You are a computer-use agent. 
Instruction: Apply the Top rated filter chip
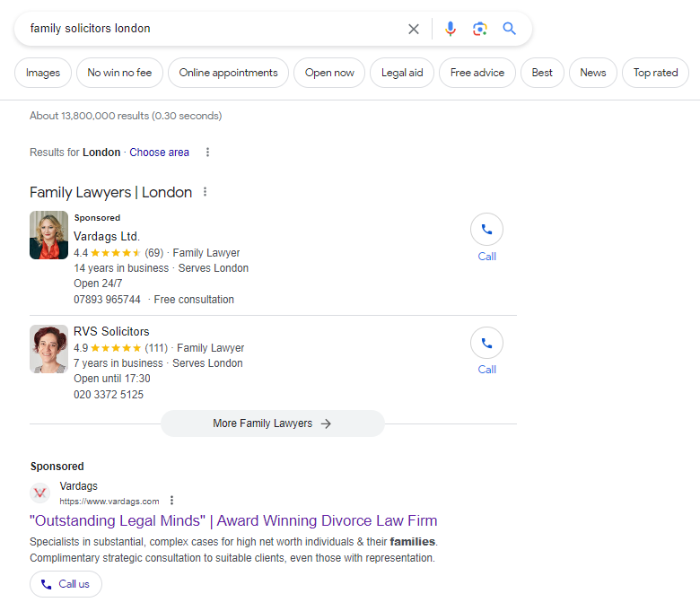click(655, 73)
